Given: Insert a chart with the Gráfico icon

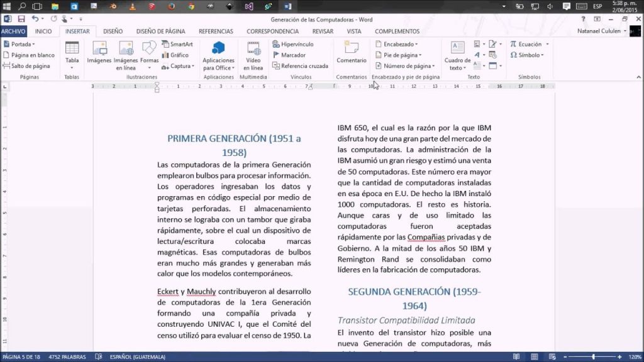Looking at the screenshot, I should tap(179, 55).
